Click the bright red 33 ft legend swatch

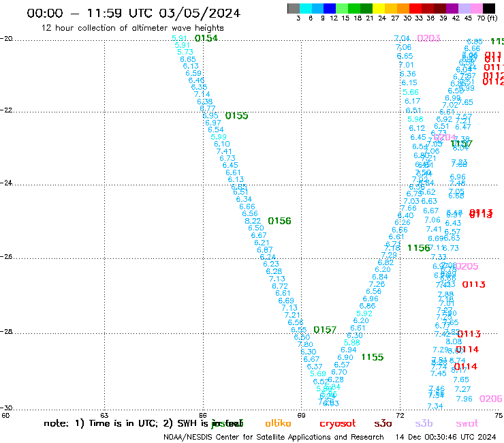[x=415, y=8]
